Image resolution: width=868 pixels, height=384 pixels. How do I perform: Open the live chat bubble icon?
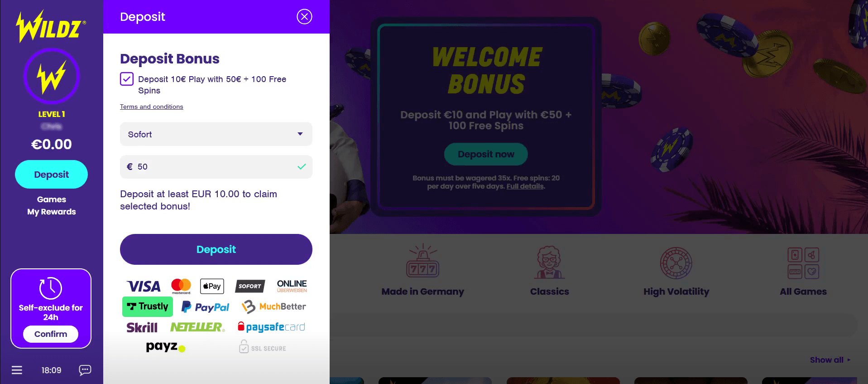pyautogui.click(x=85, y=370)
